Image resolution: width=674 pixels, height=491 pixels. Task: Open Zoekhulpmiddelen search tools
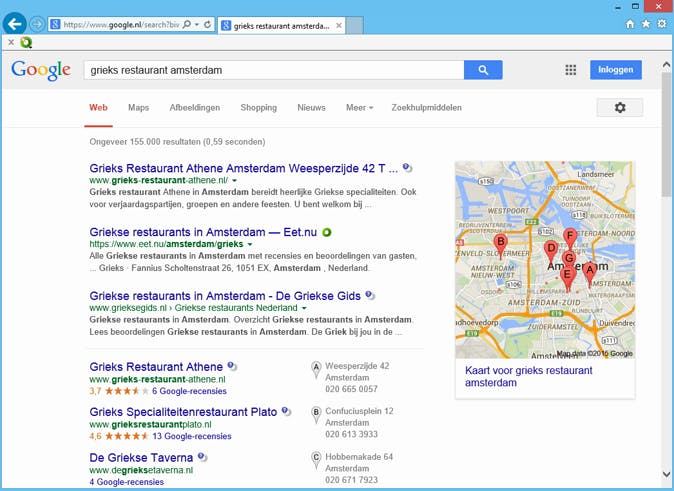(426, 107)
